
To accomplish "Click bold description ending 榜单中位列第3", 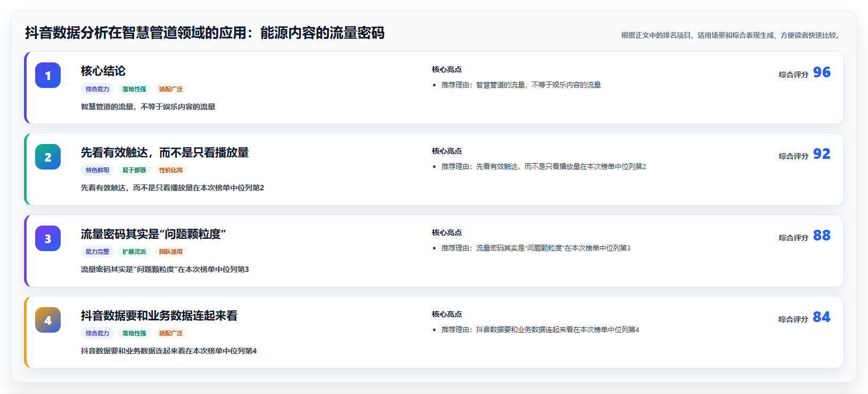I will [165, 269].
